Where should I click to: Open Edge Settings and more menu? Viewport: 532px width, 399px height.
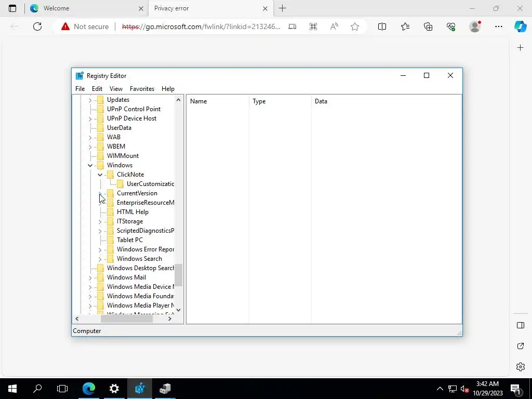(x=498, y=26)
